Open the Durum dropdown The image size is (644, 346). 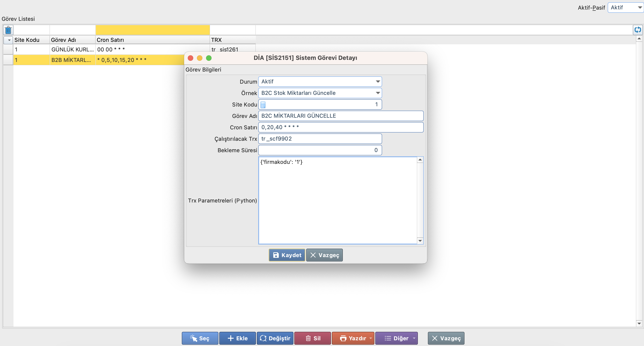(x=378, y=82)
